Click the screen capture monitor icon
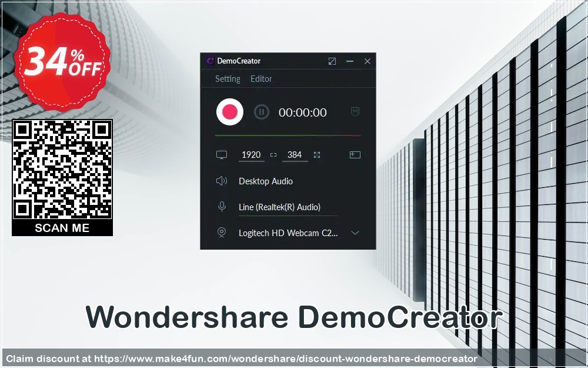Screen dimensions: 588x368 pos(222,155)
